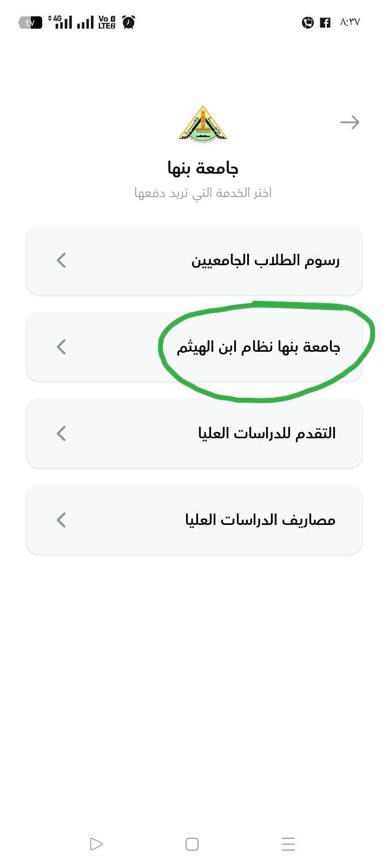The height and width of the screenshot is (868, 389).
Task: Tap the recent apps icon in the navigation bar
Action: [x=288, y=844]
